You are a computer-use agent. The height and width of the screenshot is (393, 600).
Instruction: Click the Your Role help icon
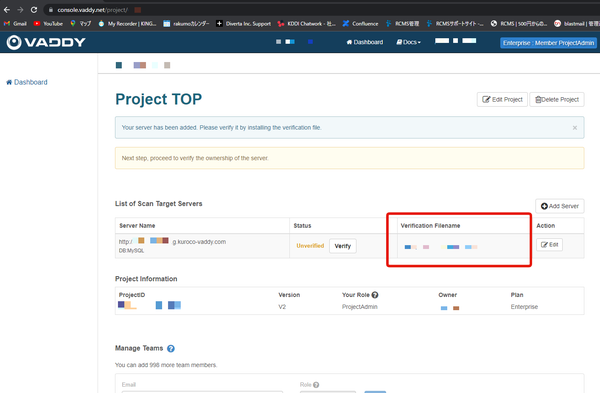375,295
